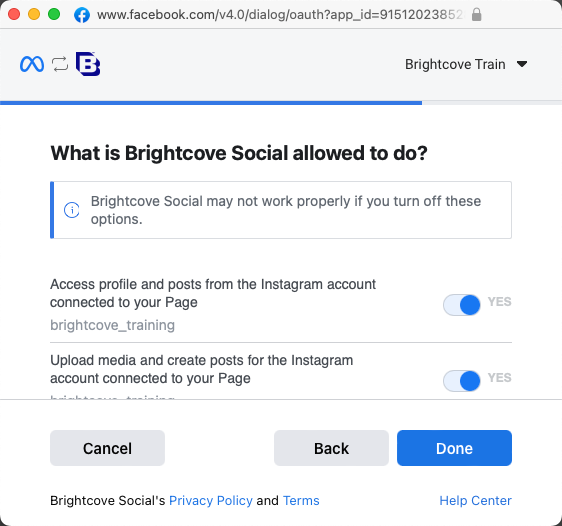Click the padlock security icon

pyautogui.click(x=476, y=15)
